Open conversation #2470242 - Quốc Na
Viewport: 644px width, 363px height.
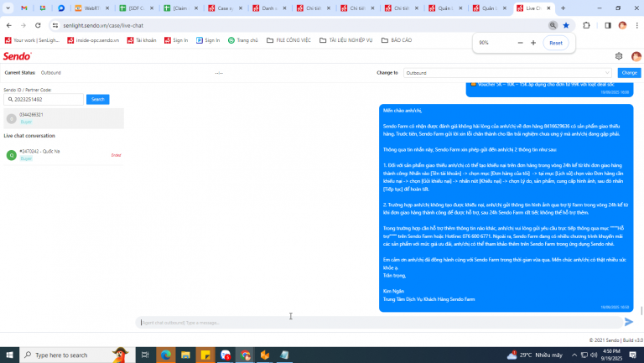[x=64, y=155]
